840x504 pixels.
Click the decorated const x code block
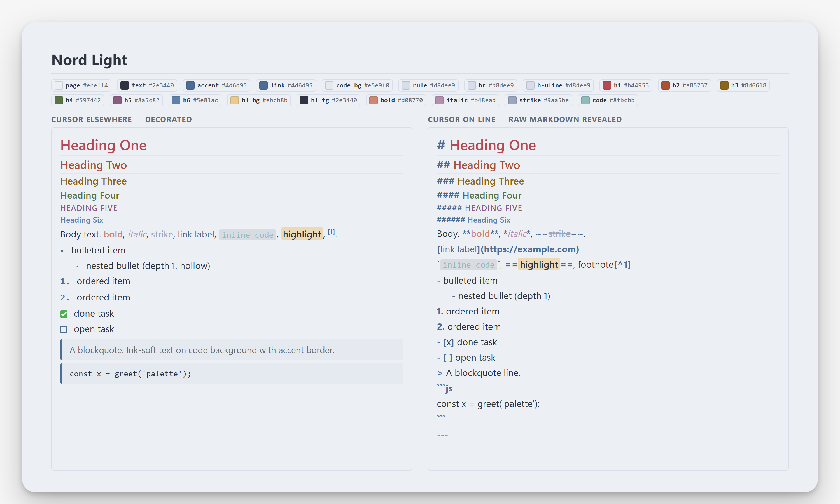(232, 374)
